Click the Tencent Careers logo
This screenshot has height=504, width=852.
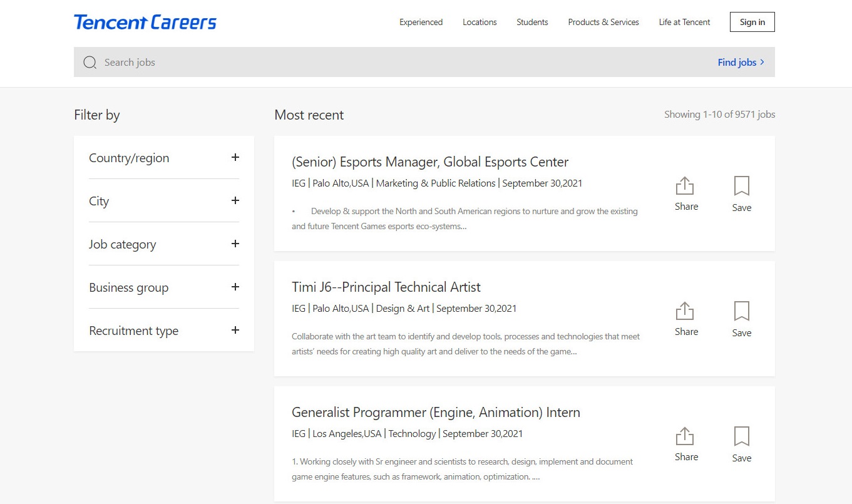click(x=145, y=23)
